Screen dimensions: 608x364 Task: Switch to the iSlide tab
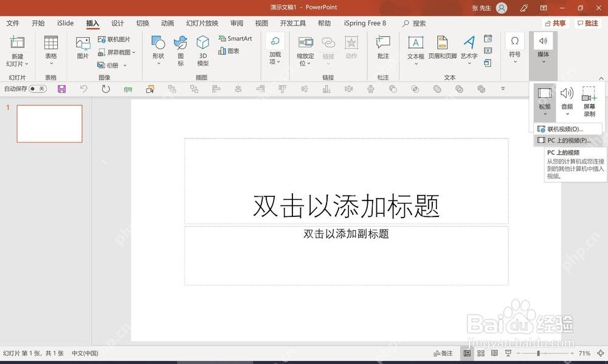65,23
